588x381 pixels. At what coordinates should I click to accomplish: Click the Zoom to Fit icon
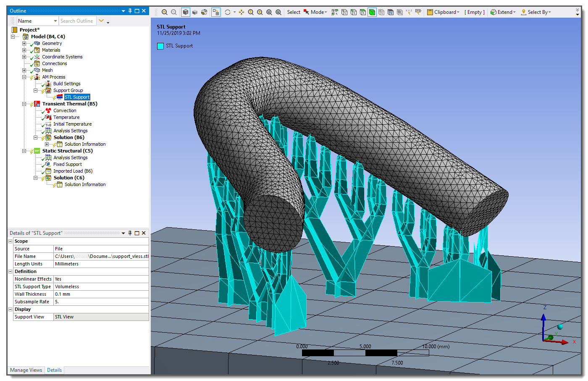point(269,12)
